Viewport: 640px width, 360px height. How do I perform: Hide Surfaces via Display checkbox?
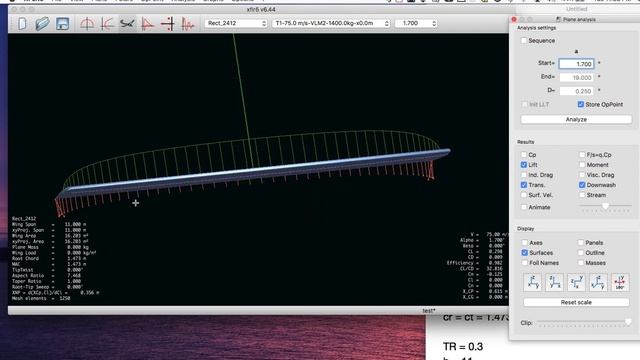[524, 253]
